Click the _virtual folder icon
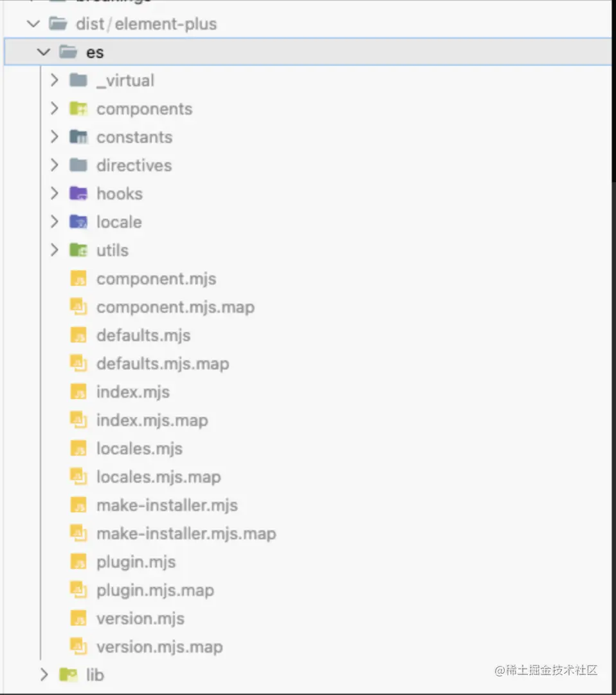616x695 pixels. pos(78,80)
